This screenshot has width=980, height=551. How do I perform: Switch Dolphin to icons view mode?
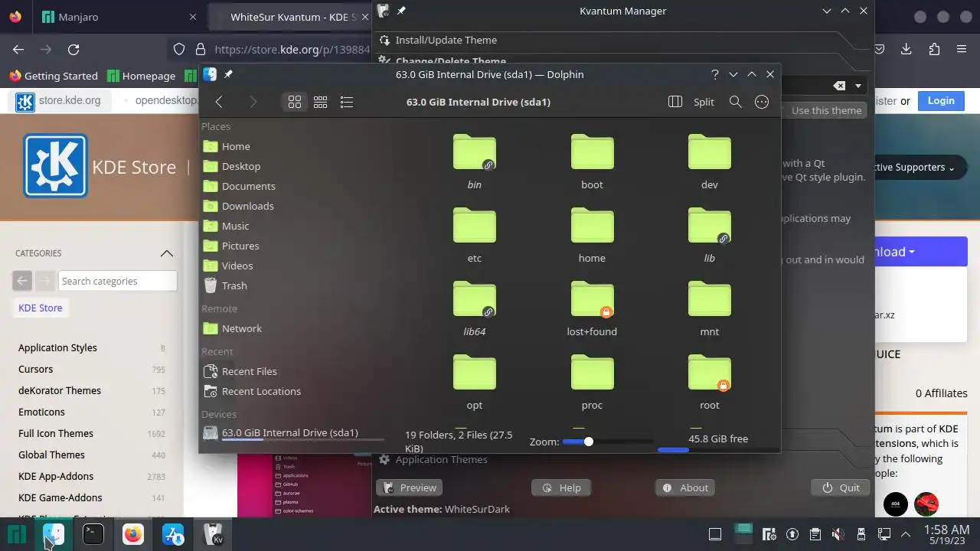pos(295,102)
